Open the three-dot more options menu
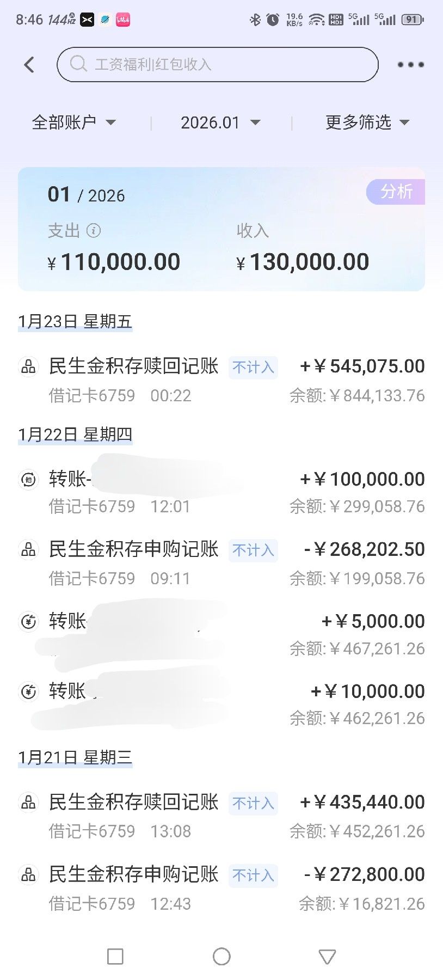Screen dimensions: 443x980 point(410,65)
